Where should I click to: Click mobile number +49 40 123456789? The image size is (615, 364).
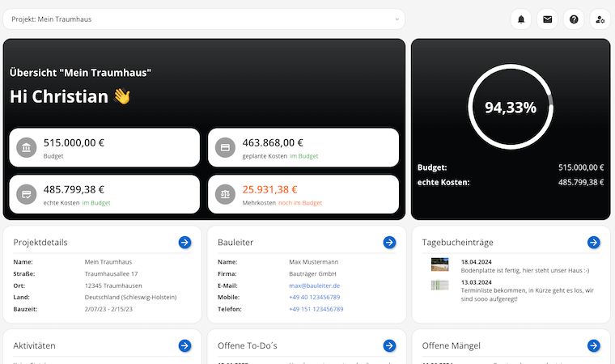(316, 297)
